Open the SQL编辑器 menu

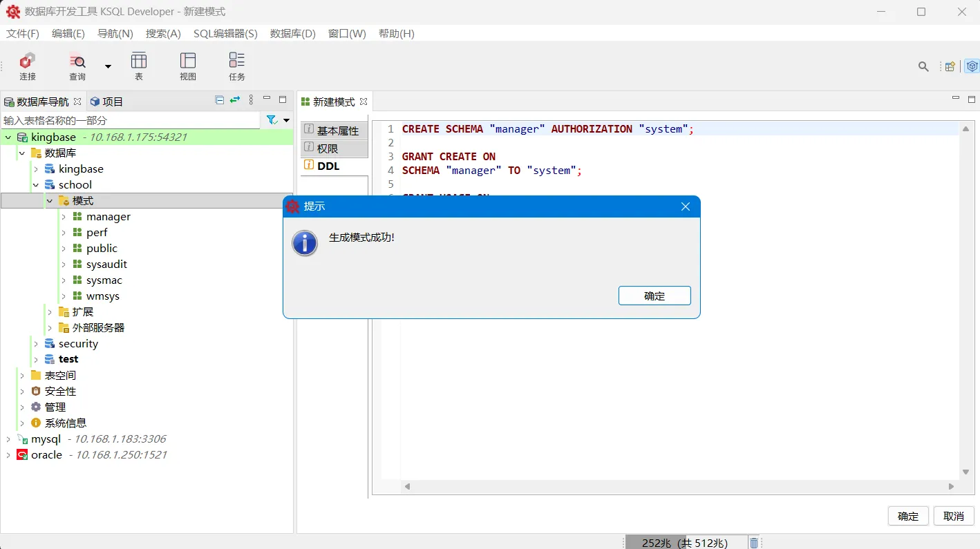tap(225, 33)
